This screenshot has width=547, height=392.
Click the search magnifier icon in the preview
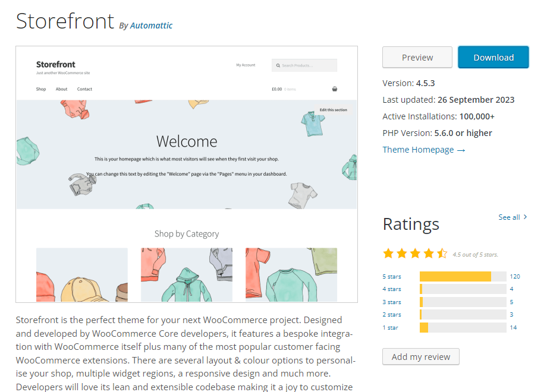click(279, 65)
